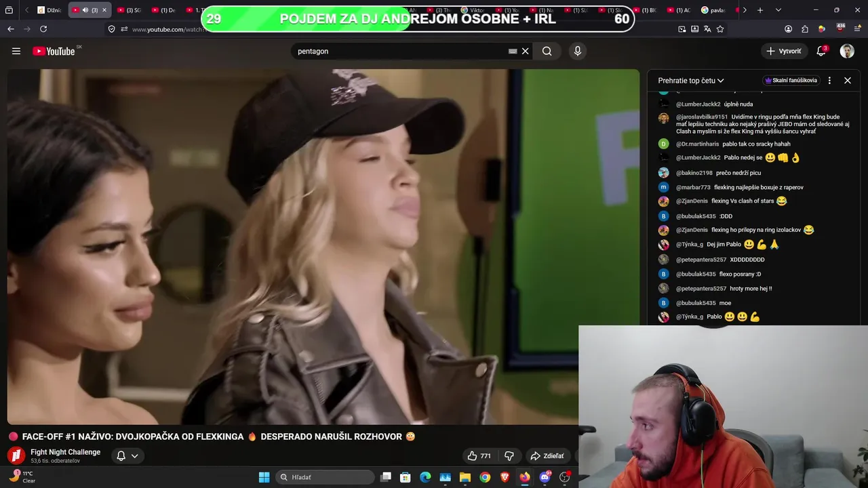Open Discord from the taskbar

545,477
